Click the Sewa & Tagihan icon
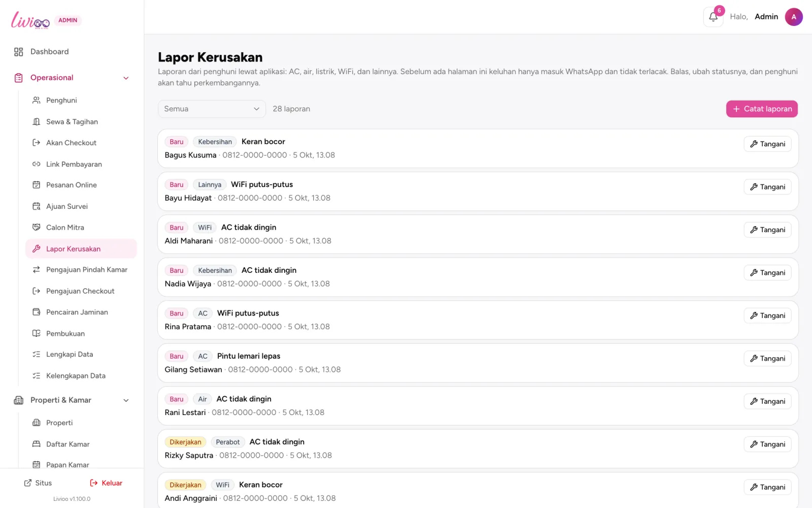 (37, 121)
